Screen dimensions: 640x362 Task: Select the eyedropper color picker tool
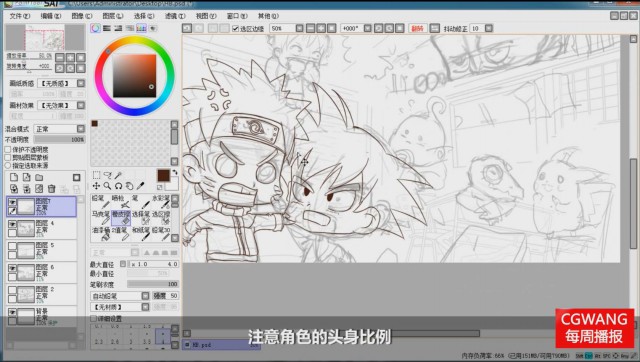[140, 186]
